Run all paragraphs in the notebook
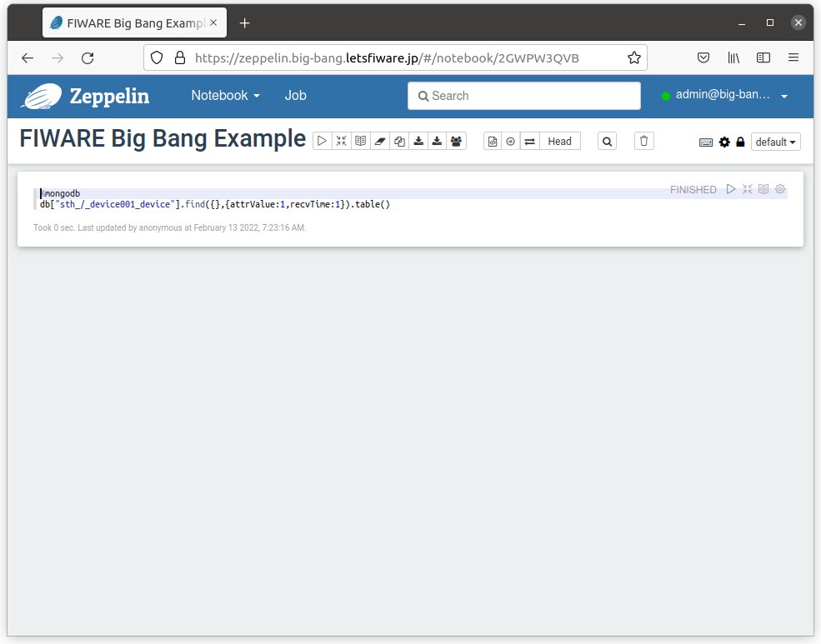The width and height of the screenshot is (821, 644). (322, 142)
